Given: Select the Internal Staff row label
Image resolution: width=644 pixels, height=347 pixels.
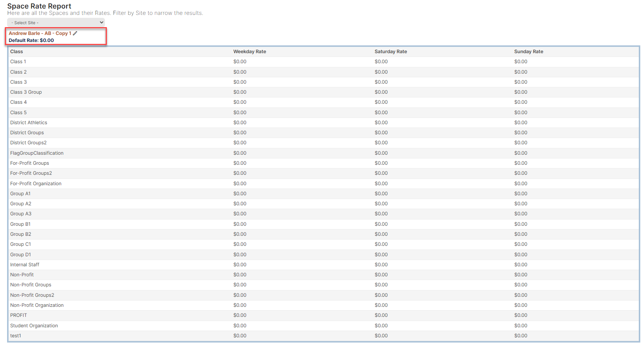Looking at the screenshot, I should click(25, 265).
